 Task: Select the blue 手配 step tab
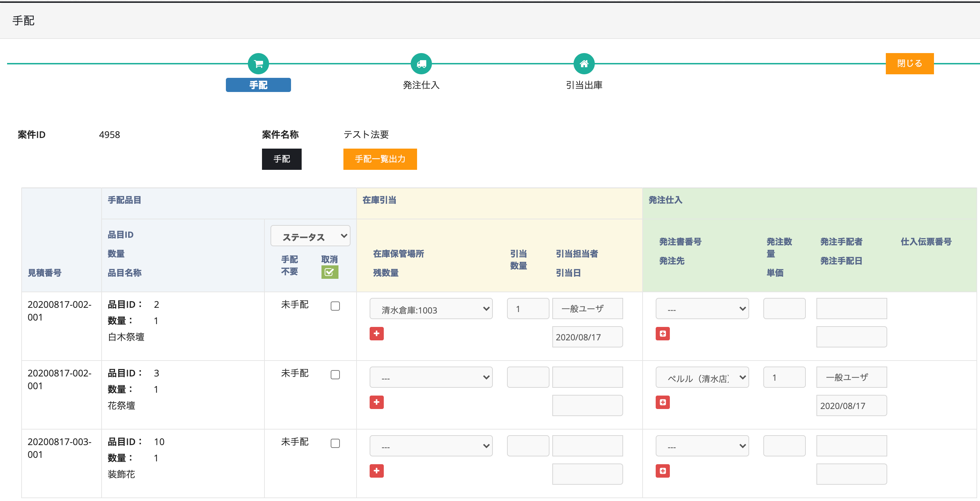pos(258,85)
